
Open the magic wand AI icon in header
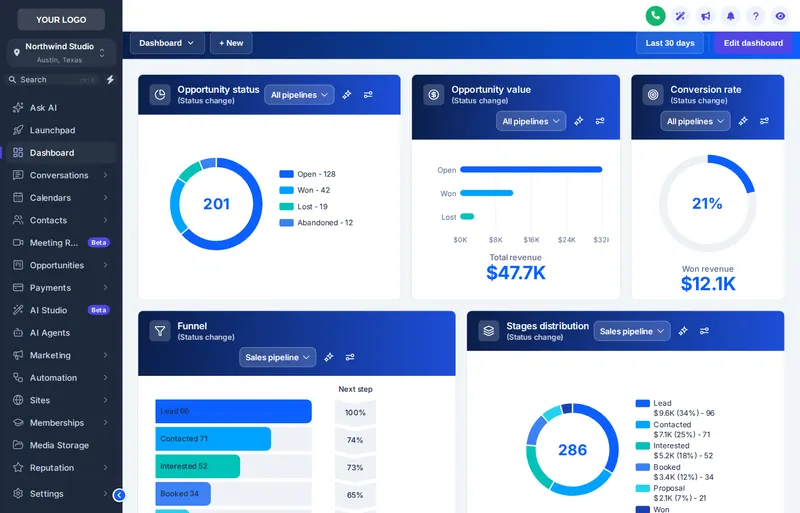[x=680, y=16]
